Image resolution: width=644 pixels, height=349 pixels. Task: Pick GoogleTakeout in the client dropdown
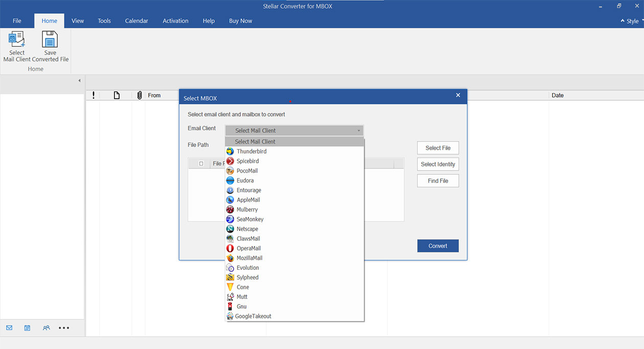[252, 316]
